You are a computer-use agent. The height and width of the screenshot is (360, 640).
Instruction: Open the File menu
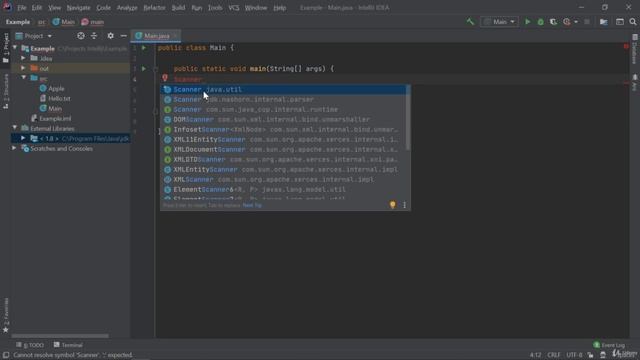click(x=21, y=8)
